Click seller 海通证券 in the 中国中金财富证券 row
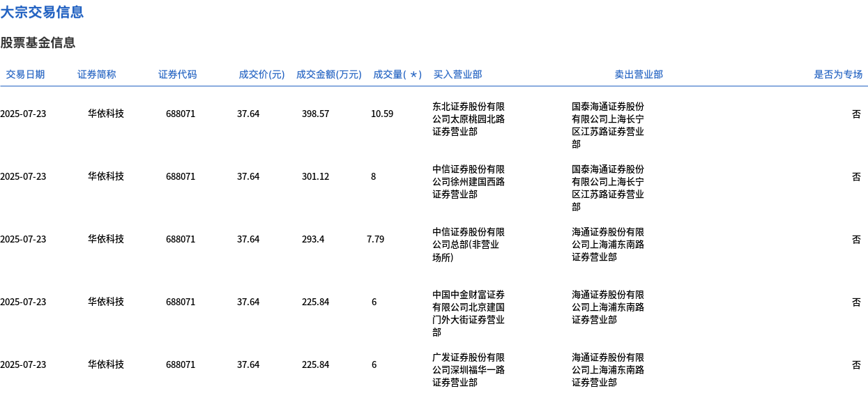This screenshot has width=868, height=400. pos(608,307)
